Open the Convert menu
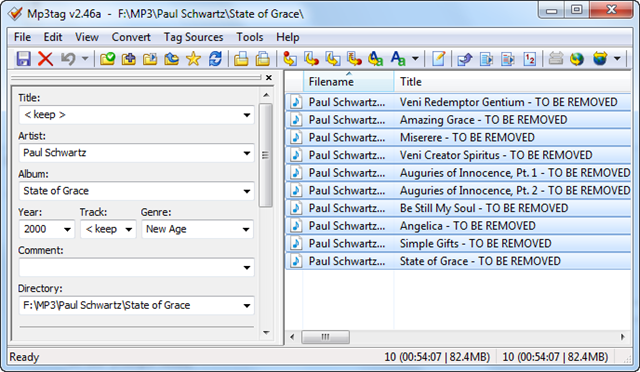Screen dimensions: 640x372 click(x=131, y=37)
